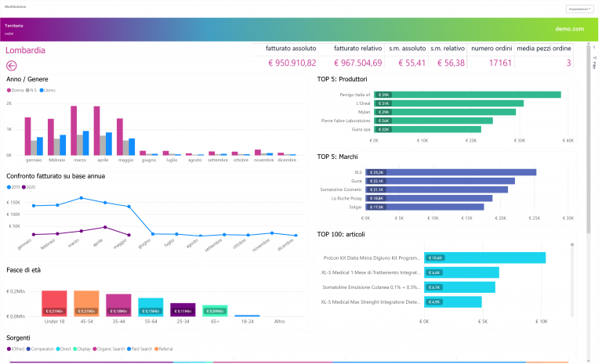The width and height of the screenshot is (602, 364).
Task: Toggle the Uomo legend marker
Action: 42,90
